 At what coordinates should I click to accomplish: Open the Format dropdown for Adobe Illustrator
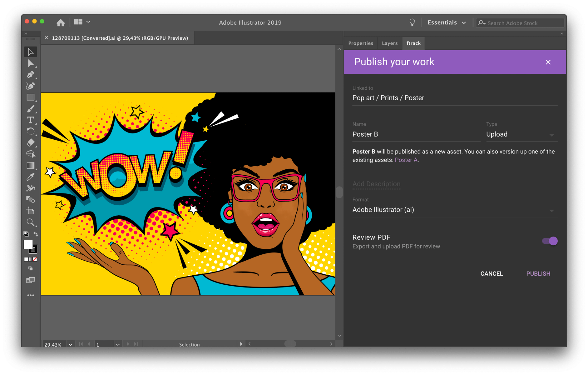click(454, 210)
